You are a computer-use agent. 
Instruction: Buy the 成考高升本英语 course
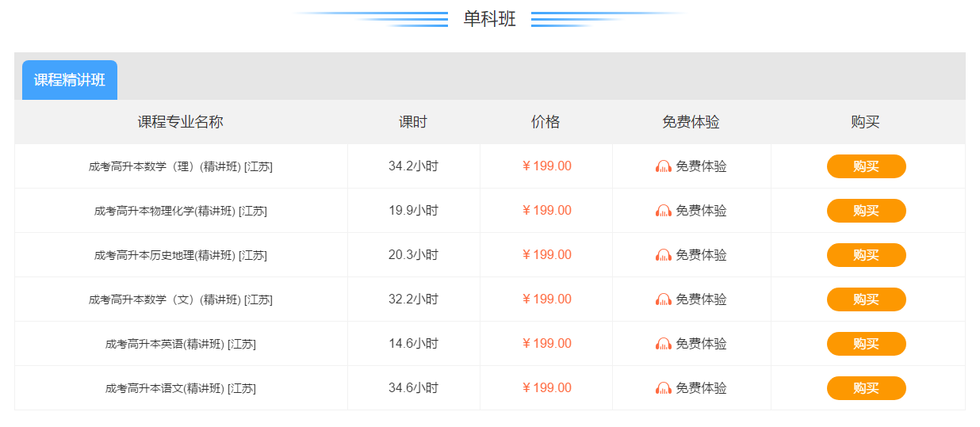[866, 344]
